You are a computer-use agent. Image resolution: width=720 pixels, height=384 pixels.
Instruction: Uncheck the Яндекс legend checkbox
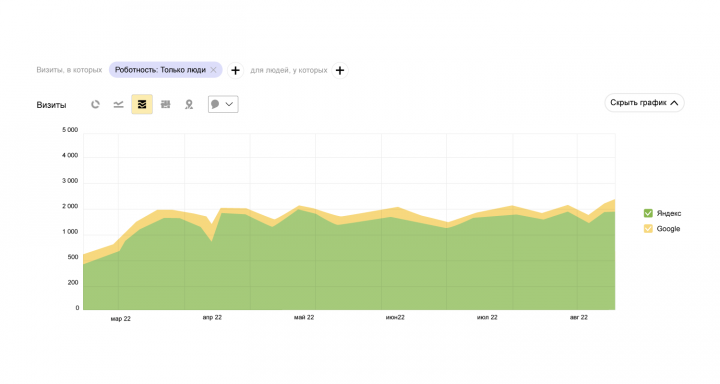(x=648, y=213)
